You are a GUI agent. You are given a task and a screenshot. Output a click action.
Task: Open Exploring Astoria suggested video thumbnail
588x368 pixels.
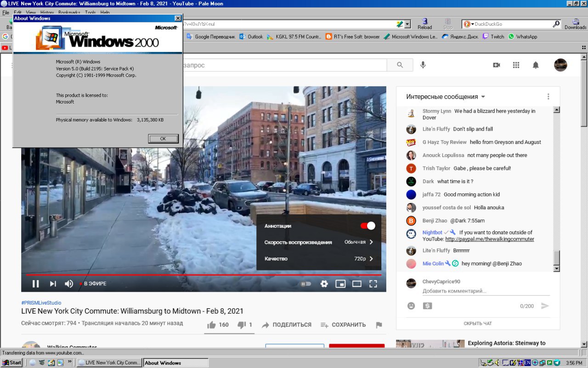click(x=430, y=344)
